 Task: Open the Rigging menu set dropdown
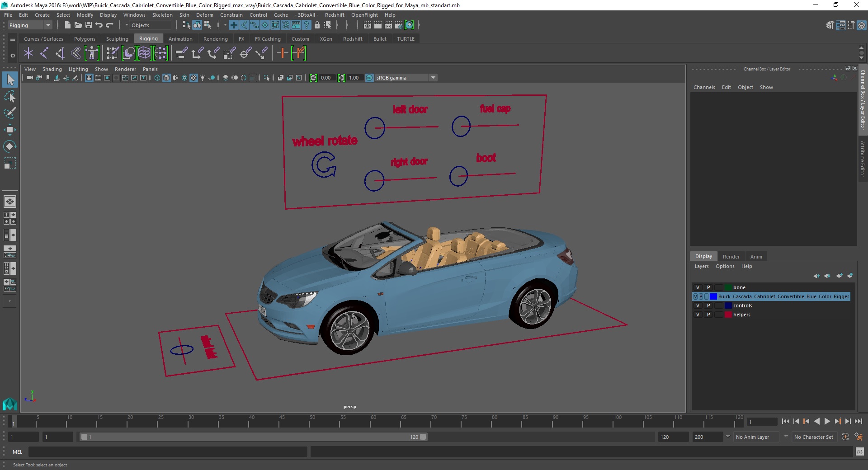30,25
